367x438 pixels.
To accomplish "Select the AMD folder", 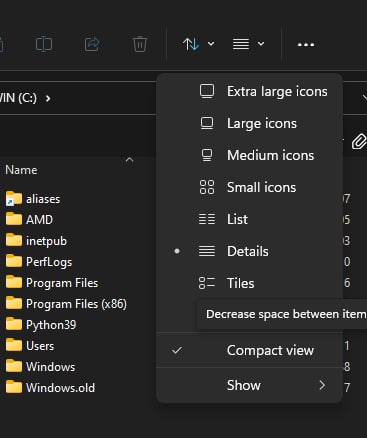I will (x=29, y=220).
